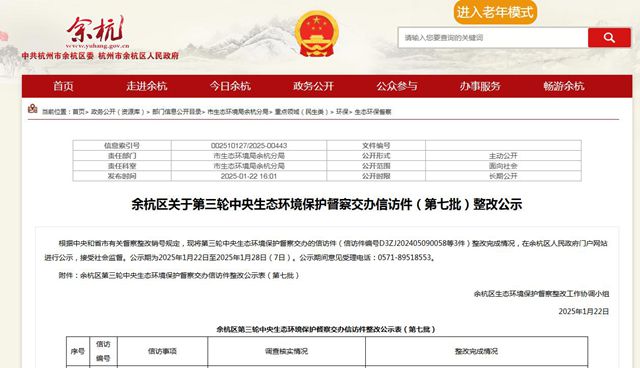Click the 面向社会 table cell
This screenshot has width=640, height=368.
503,166
